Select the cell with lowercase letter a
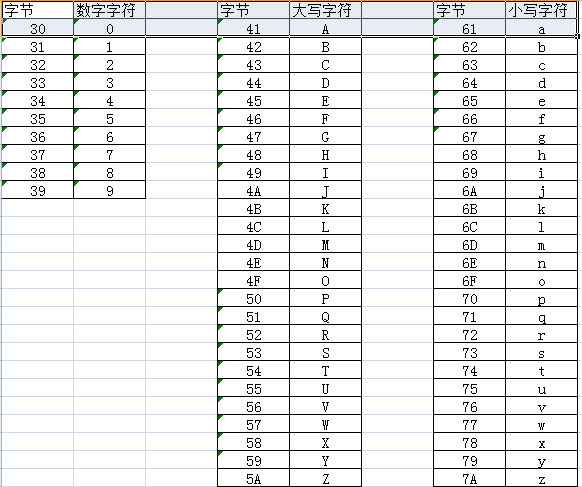582x487 pixels. coord(542,28)
